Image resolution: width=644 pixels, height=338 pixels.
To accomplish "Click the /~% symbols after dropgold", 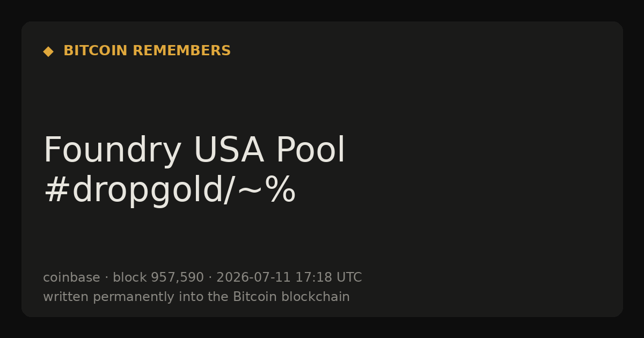I will [x=260, y=190].
